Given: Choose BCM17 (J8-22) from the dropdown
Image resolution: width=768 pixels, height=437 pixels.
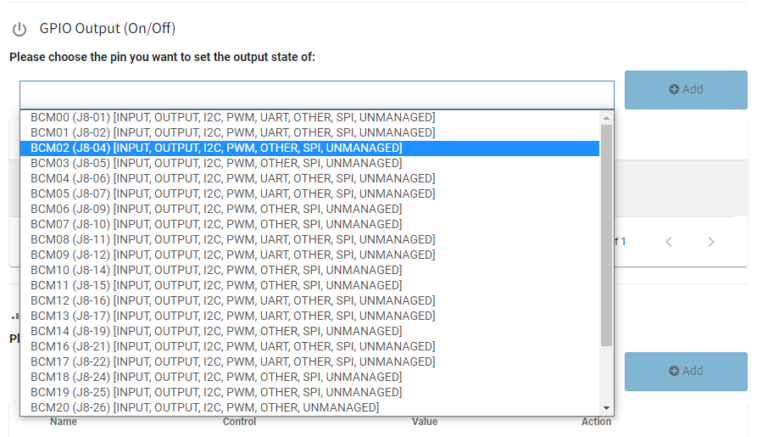Looking at the screenshot, I should pyautogui.click(x=232, y=361).
